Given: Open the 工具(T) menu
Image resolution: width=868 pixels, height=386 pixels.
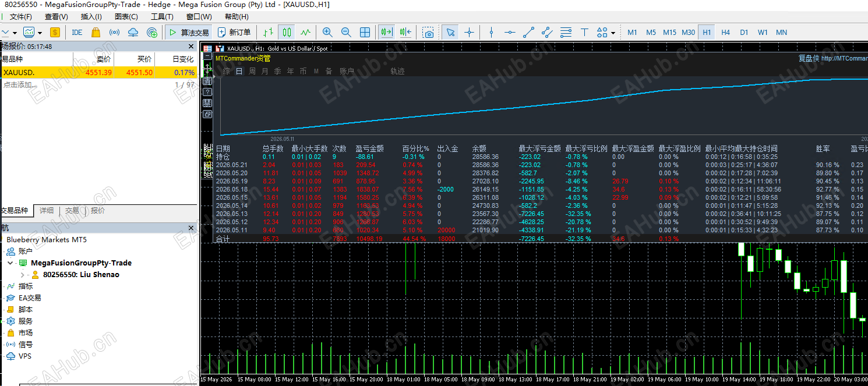Looking at the screenshot, I should (x=162, y=17).
